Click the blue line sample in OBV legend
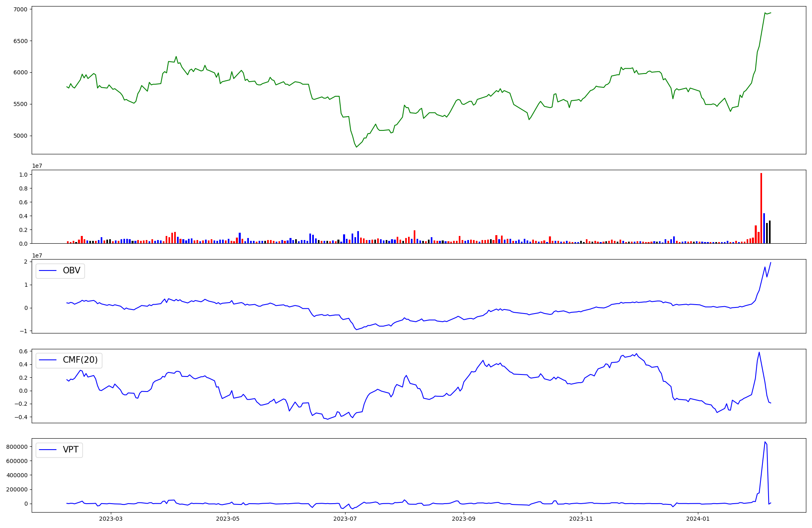The width and height of the screenshot is (812, 528). [x=48, y=271]
